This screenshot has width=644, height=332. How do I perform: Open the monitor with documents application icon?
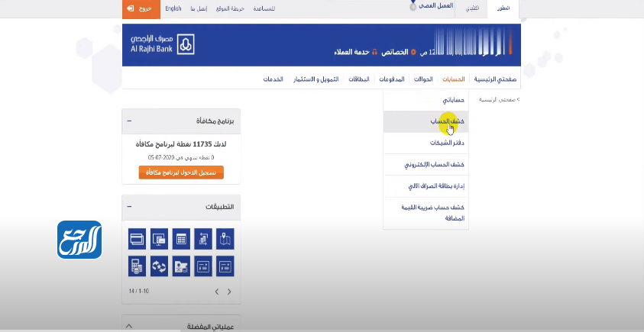tap(159, 239)
